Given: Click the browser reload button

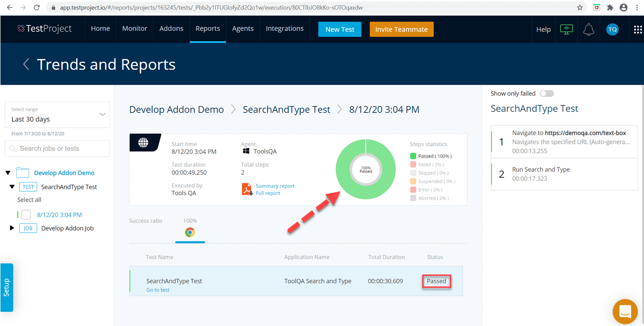Looking at the screenshot, I should pyautogui.click(x=37, y=7).
